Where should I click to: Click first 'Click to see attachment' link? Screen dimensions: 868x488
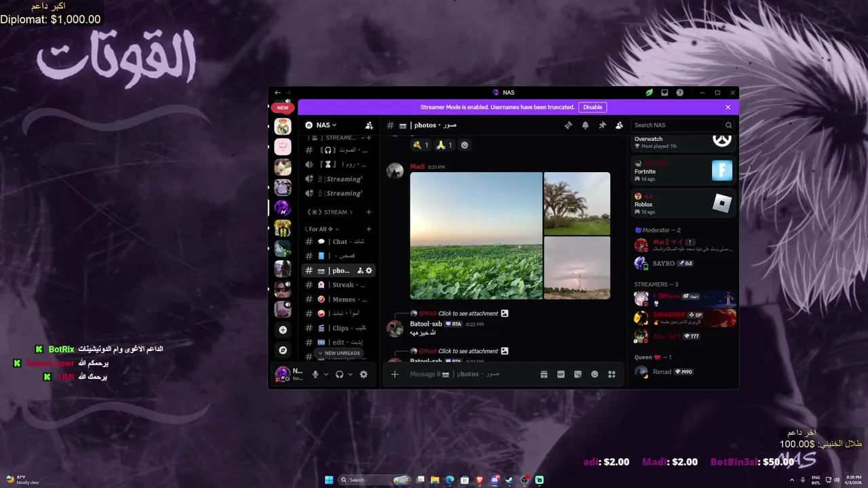468,314
